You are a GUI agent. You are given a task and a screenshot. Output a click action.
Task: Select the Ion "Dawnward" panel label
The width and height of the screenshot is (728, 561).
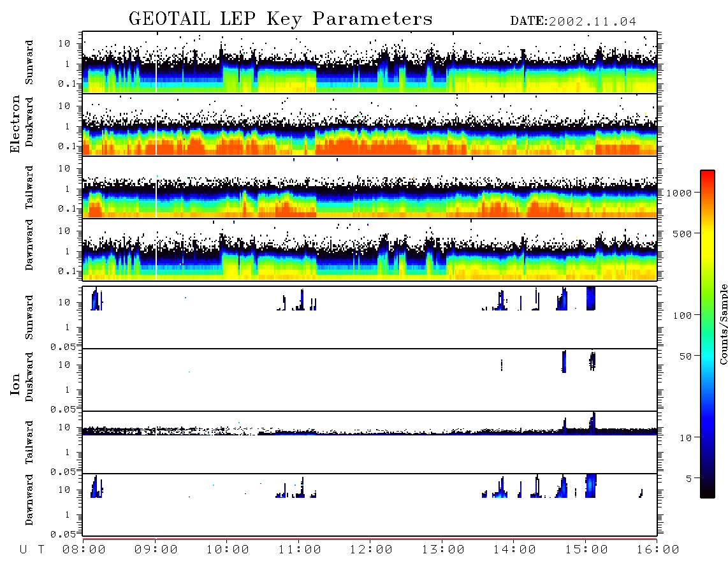29,499
